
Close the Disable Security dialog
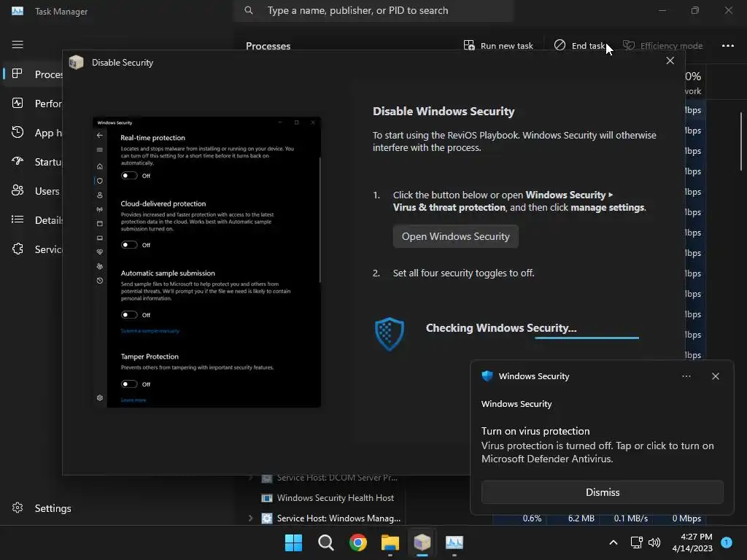pos(670,61)
